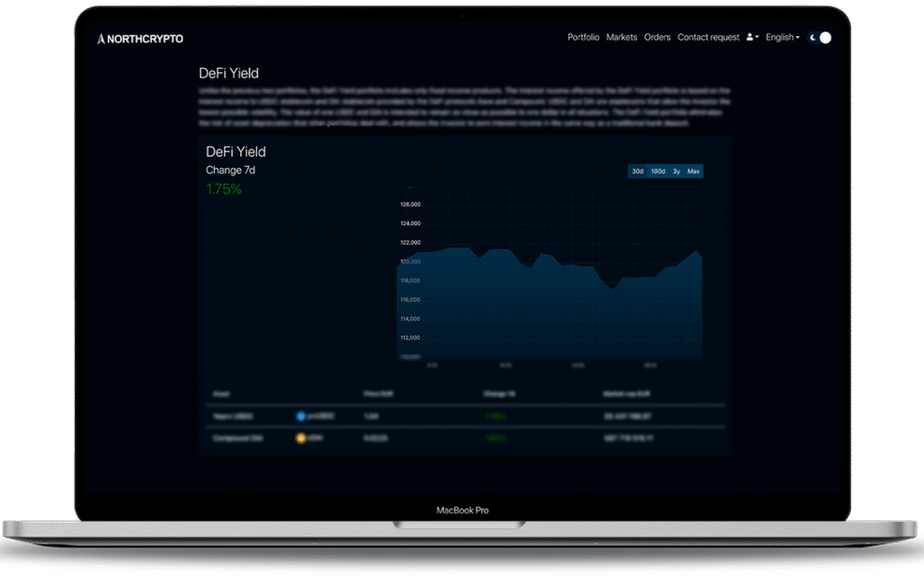924x586 pixels.
Task: Select the 3y chart range
Action: pos(677,172)
